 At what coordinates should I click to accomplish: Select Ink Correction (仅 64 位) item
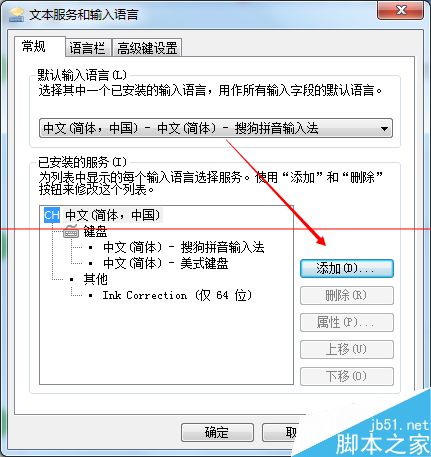point(177,295)
